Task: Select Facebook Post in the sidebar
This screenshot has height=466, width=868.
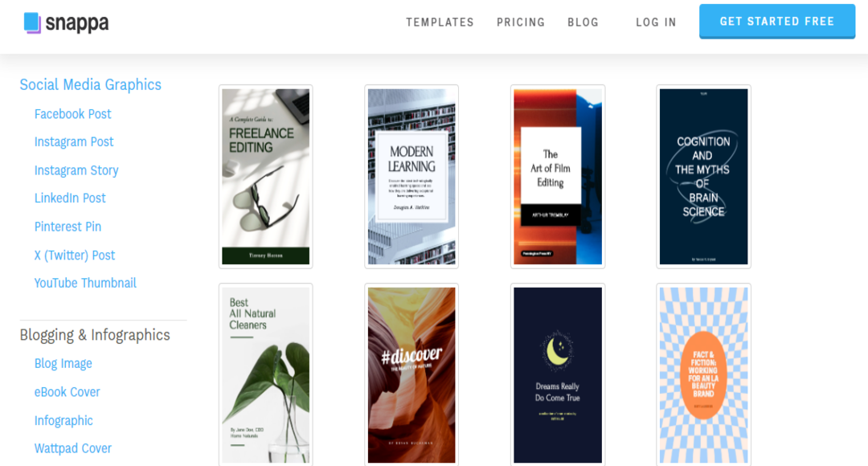Action: point(72,114)
